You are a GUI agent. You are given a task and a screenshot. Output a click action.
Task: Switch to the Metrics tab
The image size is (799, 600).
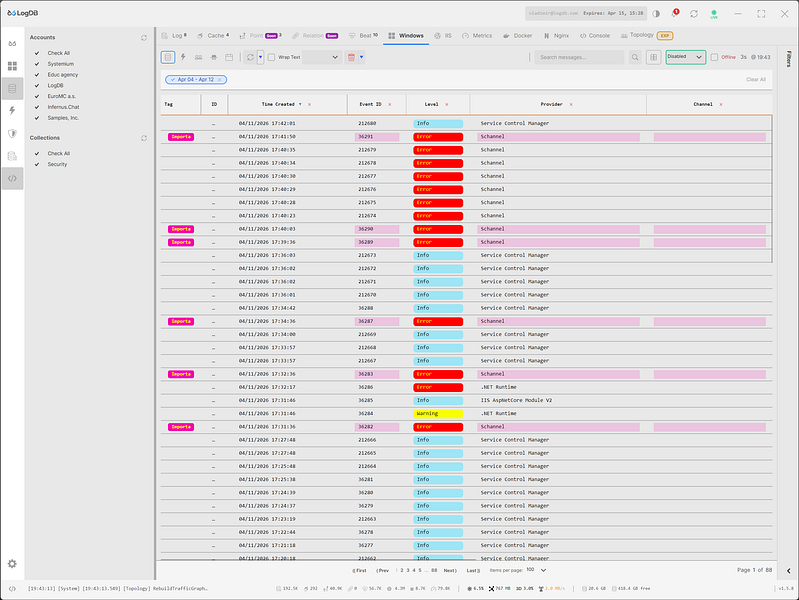pos(477,36)
